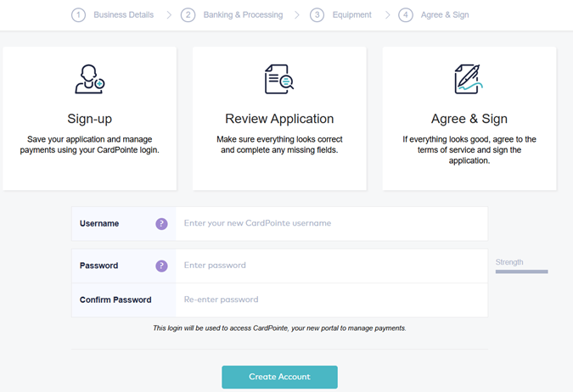Click the Enter password field
The image size is (573, 392).
tap(331, 266)
